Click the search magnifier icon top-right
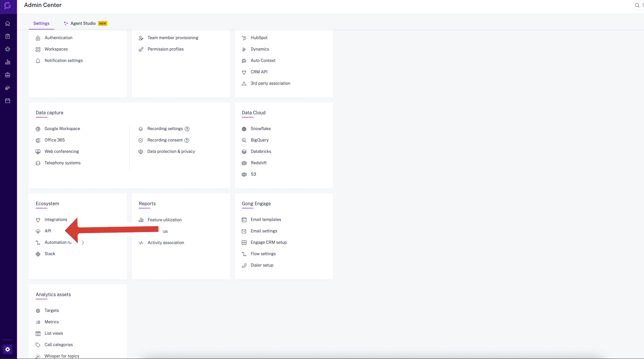Screen dimensions: 644x359 tap(637, 5)
